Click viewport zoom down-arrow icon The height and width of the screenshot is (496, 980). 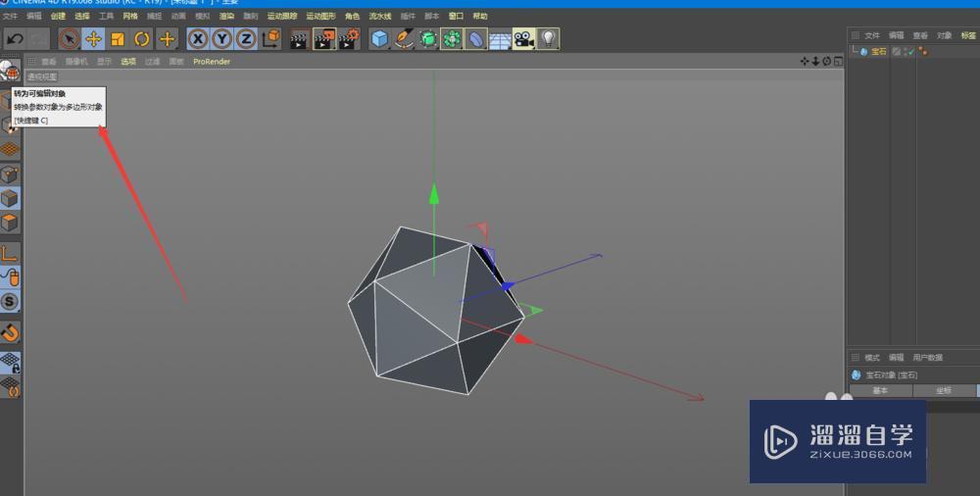pos(815,62)
